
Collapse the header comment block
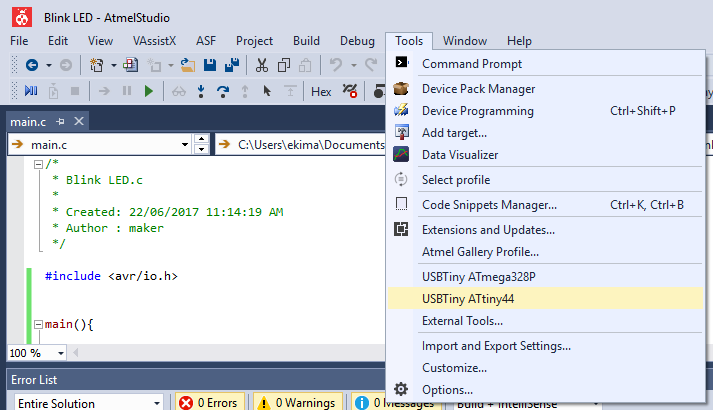point(39,164)
